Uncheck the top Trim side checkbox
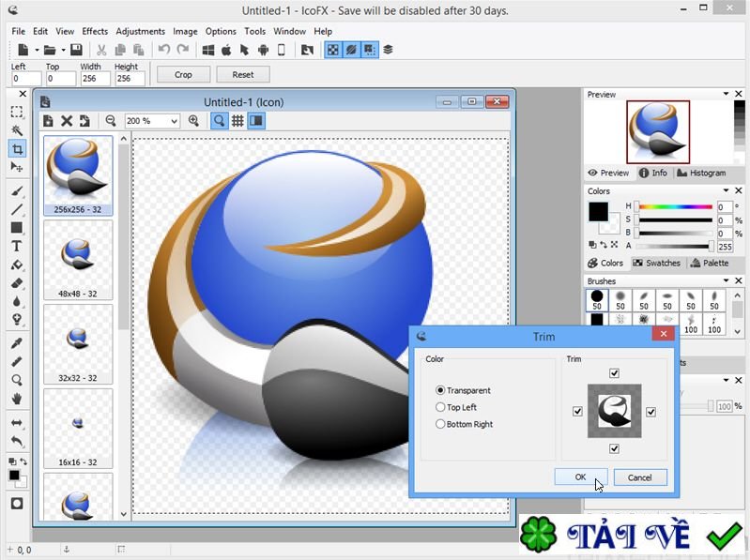The height and width of the screenshot is (560, 750). (614, 373)
